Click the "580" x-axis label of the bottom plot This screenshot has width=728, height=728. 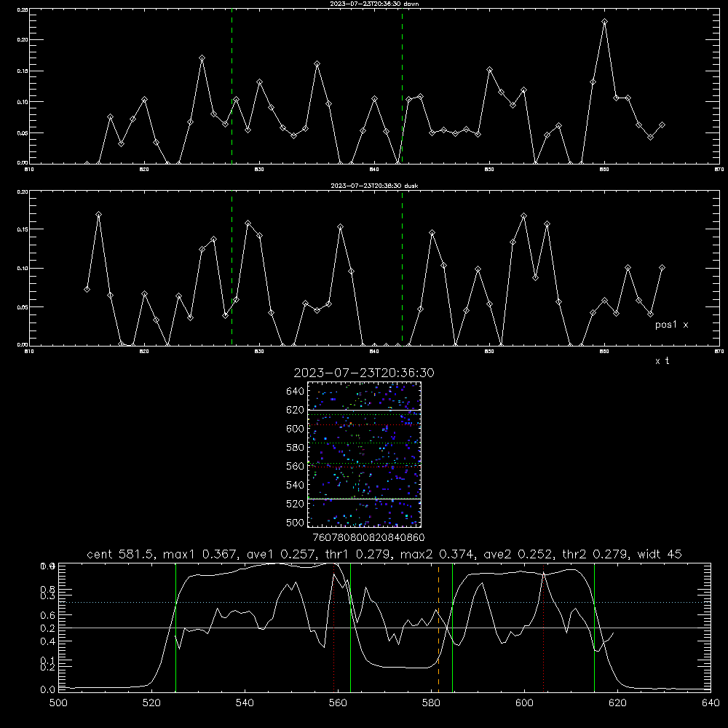[x=431, y=703]
